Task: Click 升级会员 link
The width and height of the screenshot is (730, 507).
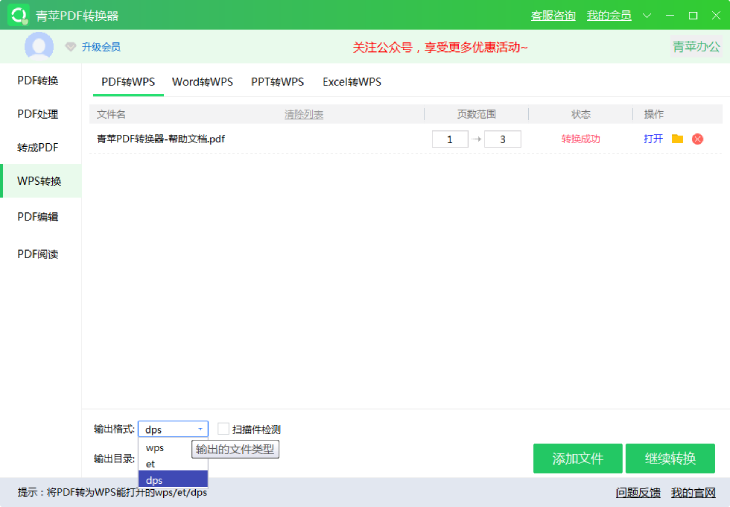Action: 101,47
